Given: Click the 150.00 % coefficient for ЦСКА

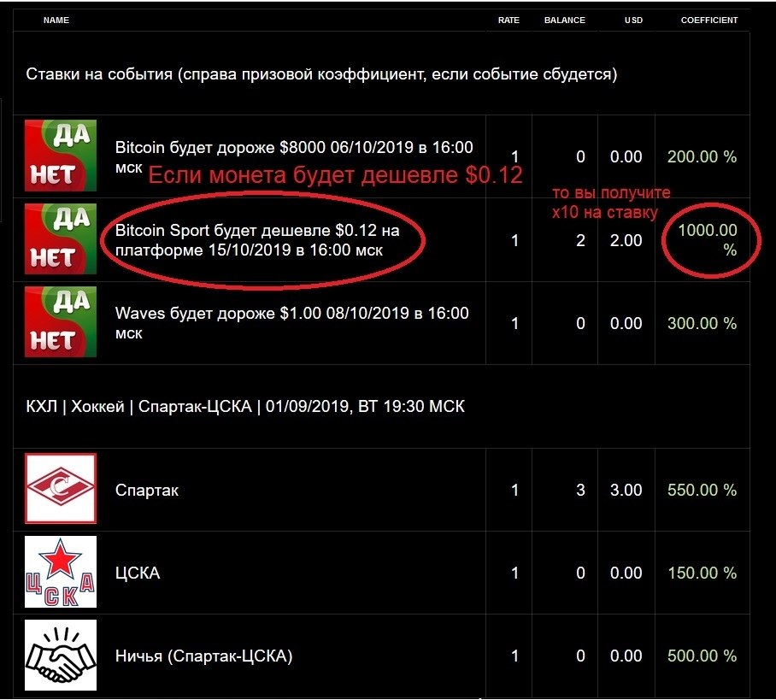Looking at the screenshot, I should pos(702,573).
